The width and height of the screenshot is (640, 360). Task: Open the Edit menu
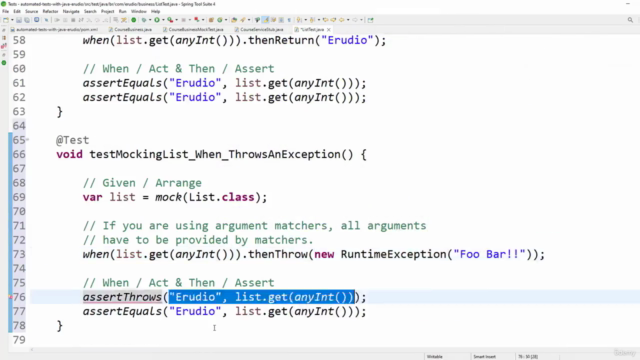pos(17,11)
